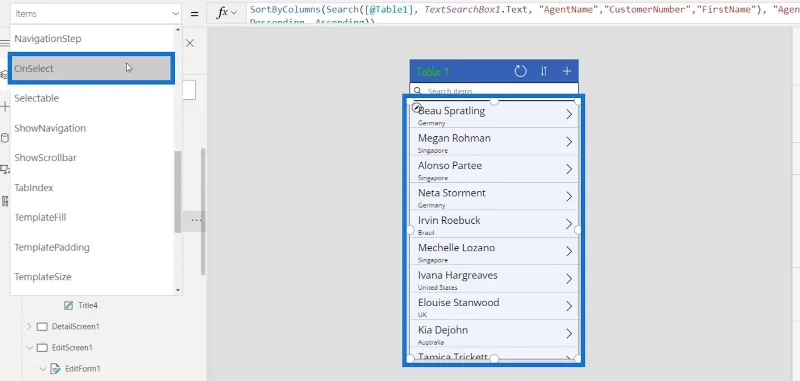Screen dimensions: 800x381
Task: Click United States under Ivana Hargreaves
Action: 438,288
